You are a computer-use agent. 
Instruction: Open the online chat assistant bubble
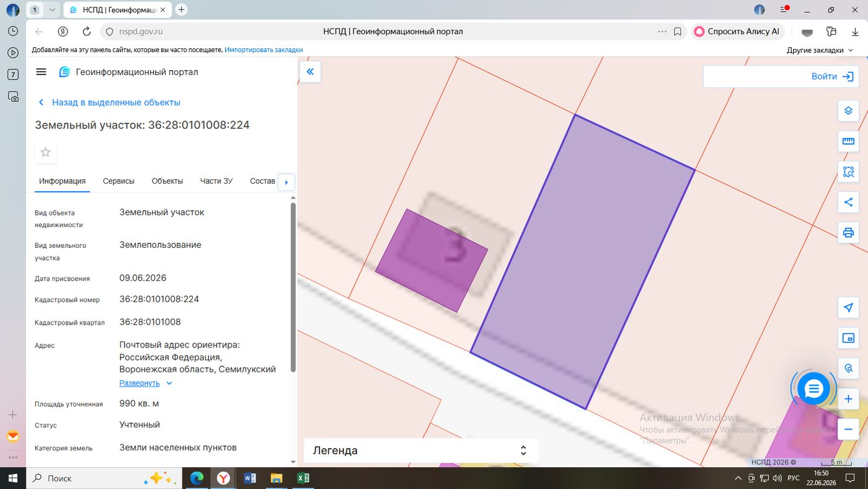coord(813,389)
